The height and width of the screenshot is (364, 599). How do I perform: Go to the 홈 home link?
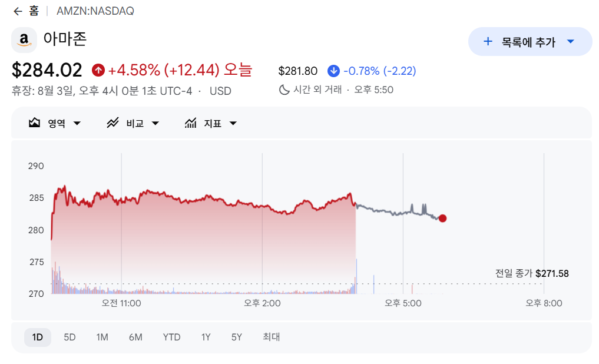(x=34, y=11)
